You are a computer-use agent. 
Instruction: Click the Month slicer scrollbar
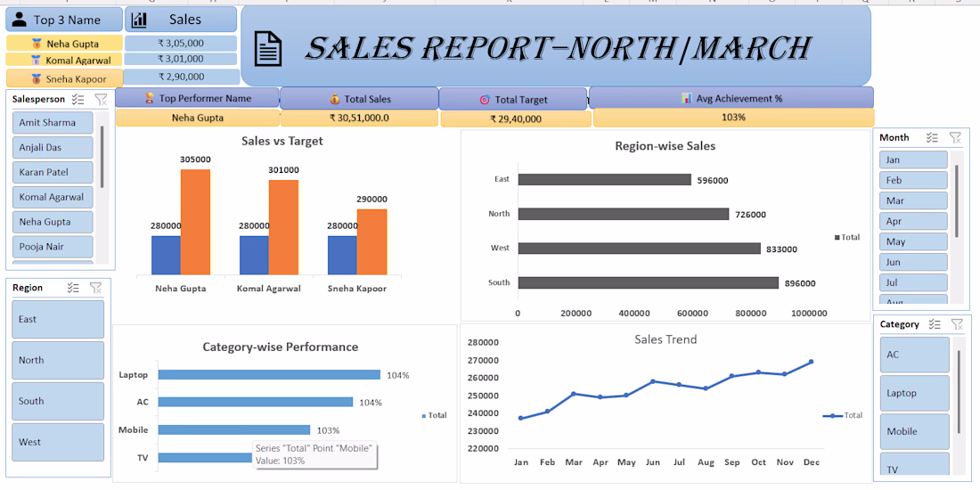pyautogui.click(x=956, y=201)
